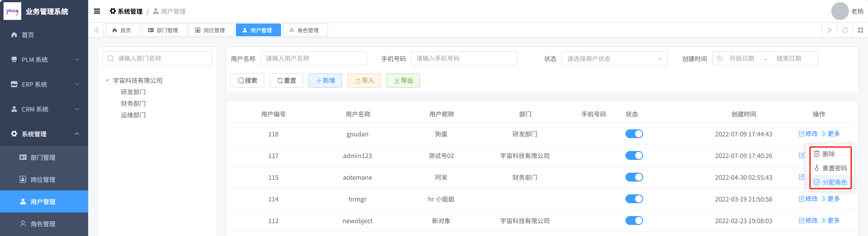Click the refresh icon in tab bar
Screen dimensions: 868x236
(845, 30)
